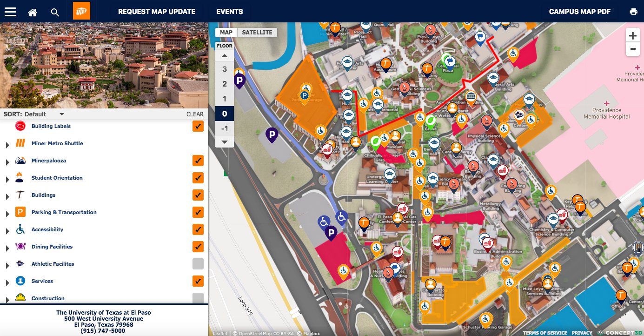Click the Student Orientation icon
This screenshot has width=644, height=336.
point(20,178)
